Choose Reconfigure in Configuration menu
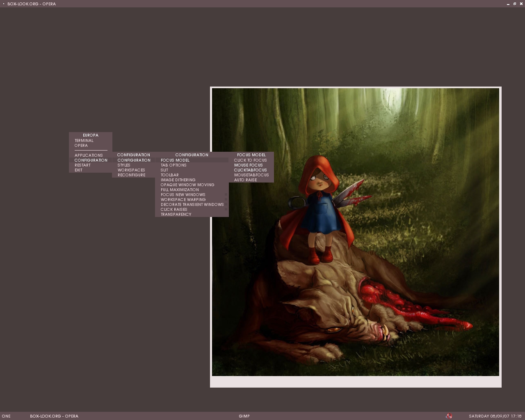The height and width of the screenshot is (420, 525). click(134, 175)
